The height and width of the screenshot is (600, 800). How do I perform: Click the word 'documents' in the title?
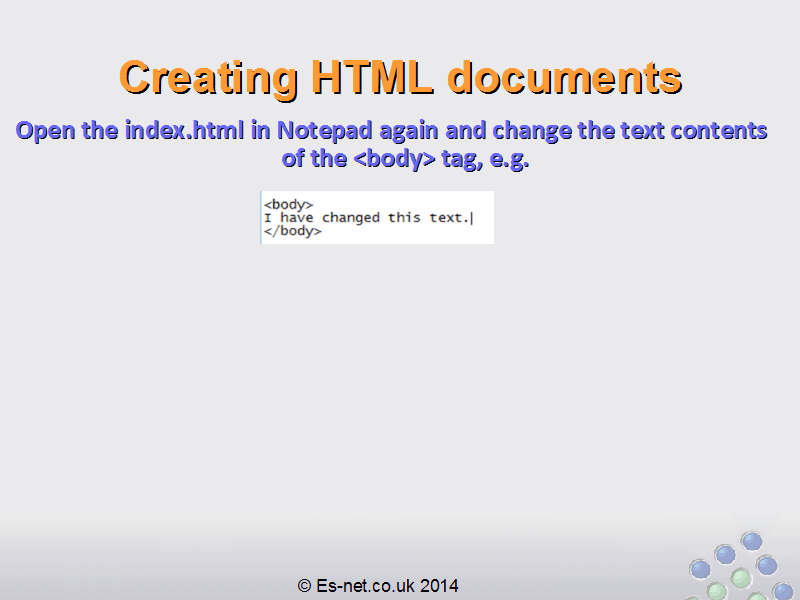[x=564, y=77]
